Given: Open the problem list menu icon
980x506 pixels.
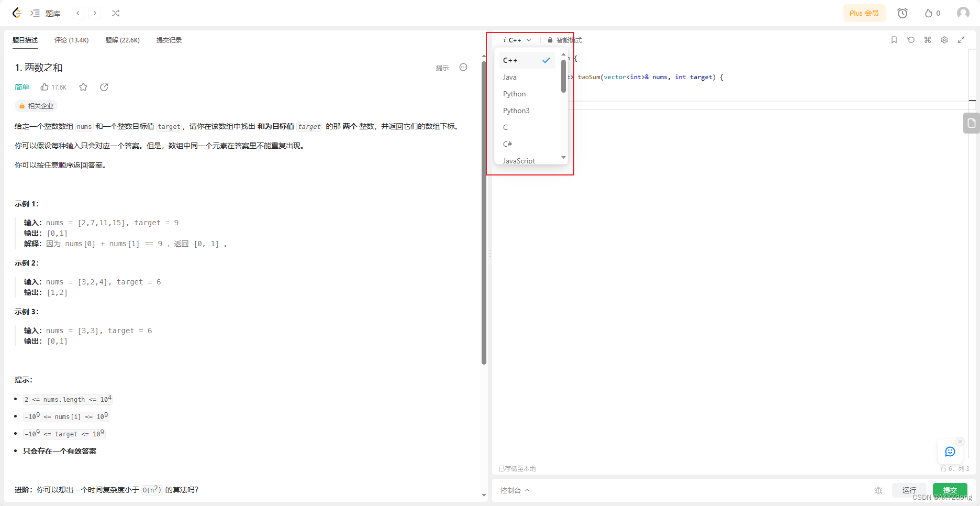Looking at the screenshot, I should pos(35,13).
